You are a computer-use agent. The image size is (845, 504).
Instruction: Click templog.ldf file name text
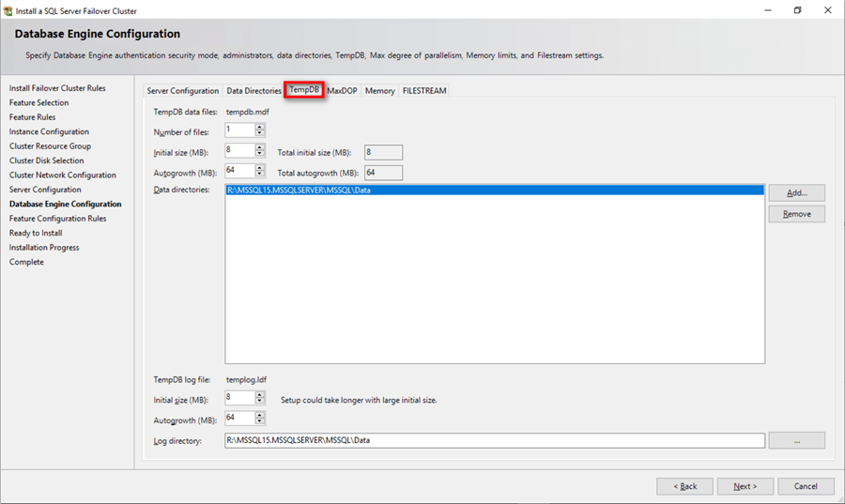pos(246,379)
